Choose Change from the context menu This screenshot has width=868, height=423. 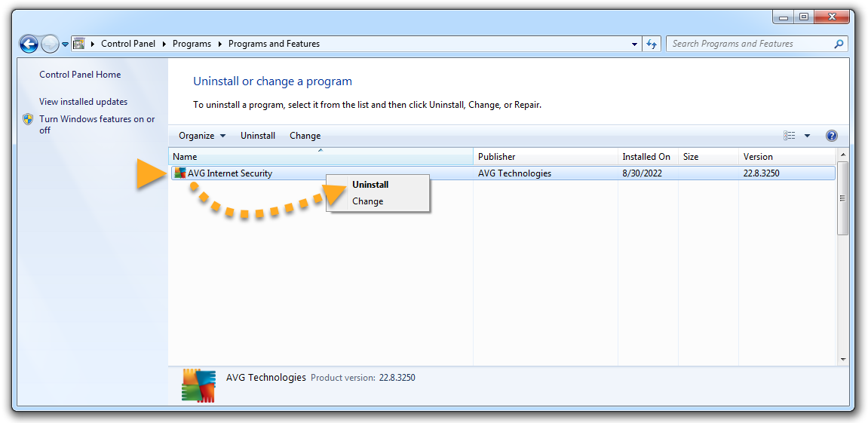368,201
